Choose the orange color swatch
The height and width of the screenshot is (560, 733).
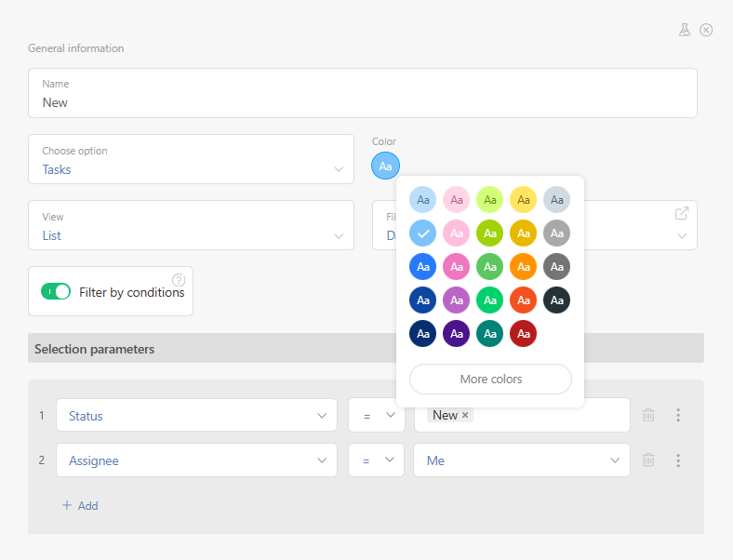pos(523,266)
